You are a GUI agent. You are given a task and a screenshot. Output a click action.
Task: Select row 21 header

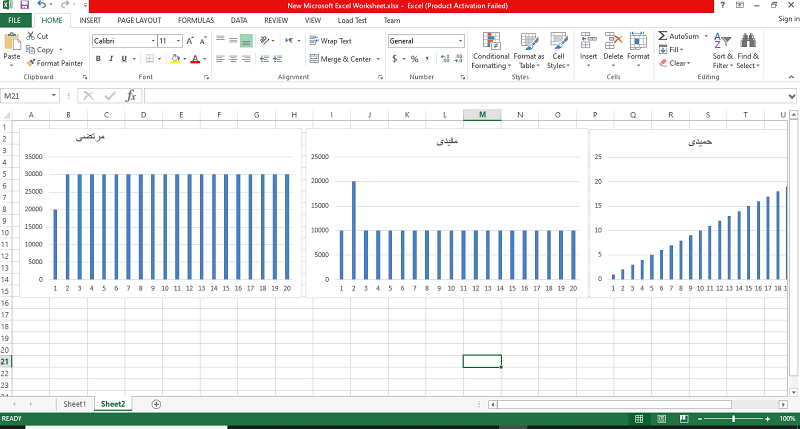(5, 362)
